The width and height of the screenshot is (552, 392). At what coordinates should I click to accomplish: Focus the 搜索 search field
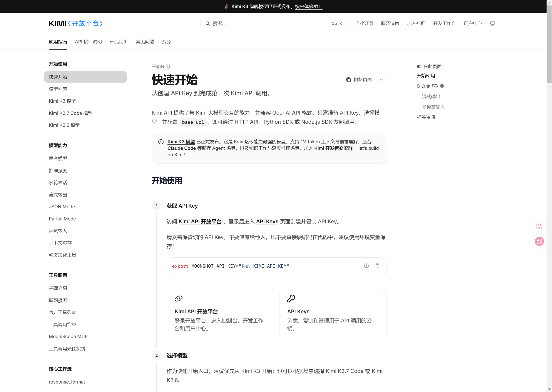tap(273, 23)
